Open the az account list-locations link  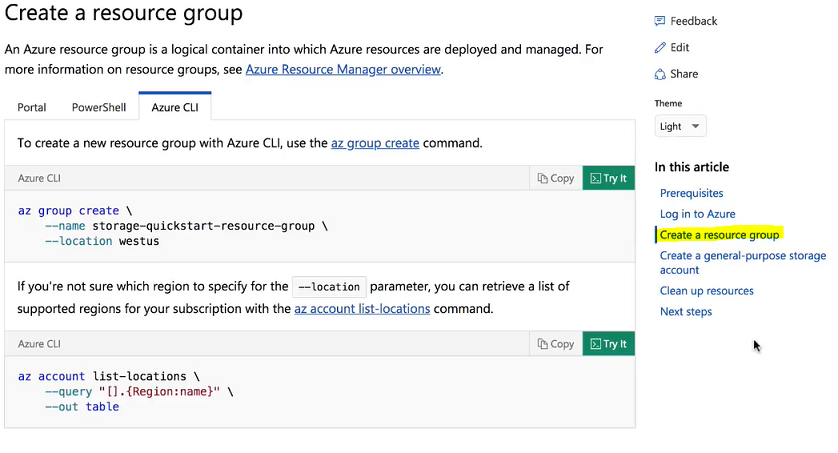click(362, 309)
